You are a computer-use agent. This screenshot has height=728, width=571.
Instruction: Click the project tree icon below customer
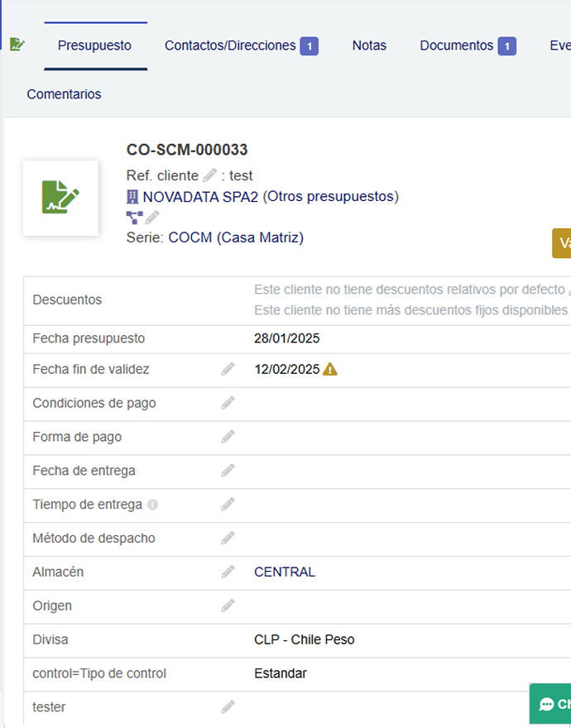pyautogui.click(x=134, y=217)
